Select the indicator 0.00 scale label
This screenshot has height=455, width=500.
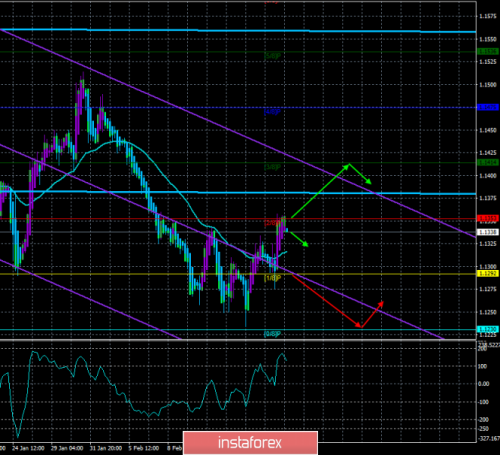coord(484,384)
